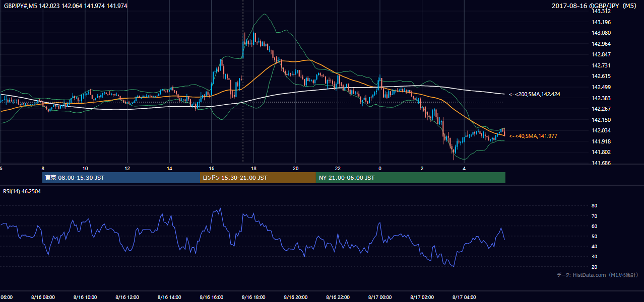Click the 8/17 02:00 bottom time label
Viewport: 644px width, 302px height.
(422, 297)
